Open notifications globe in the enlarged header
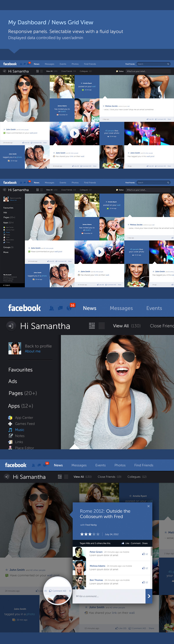The width and height of the screenshot is (174, 644). pyautogui.click(x=69, y=308)
